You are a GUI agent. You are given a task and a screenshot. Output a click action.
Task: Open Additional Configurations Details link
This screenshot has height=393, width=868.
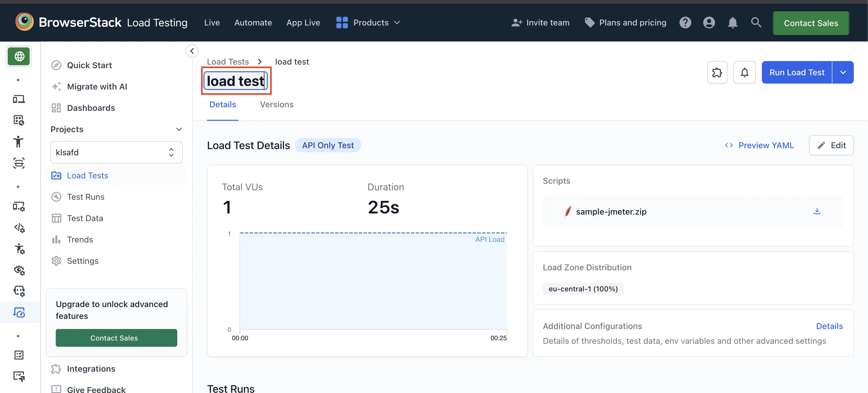pyautogui.click(x=829, y=326)
